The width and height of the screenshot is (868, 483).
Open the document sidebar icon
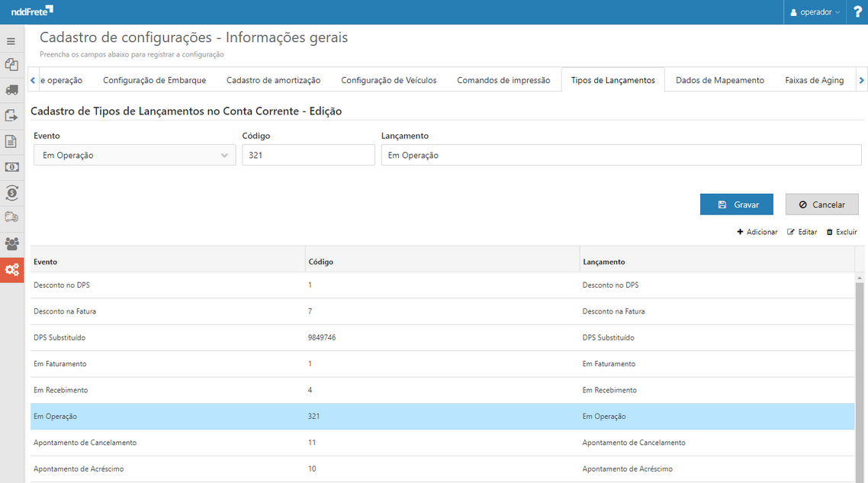pos(11,141)
